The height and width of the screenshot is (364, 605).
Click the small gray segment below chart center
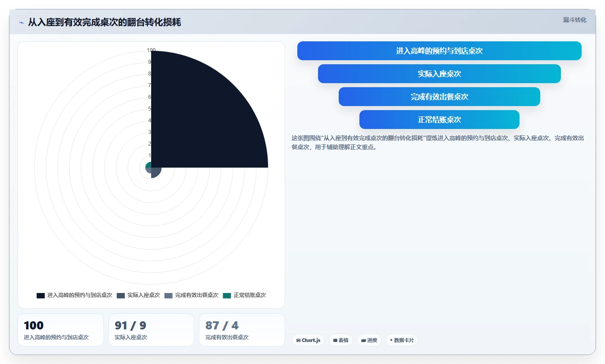click(156, 172)
